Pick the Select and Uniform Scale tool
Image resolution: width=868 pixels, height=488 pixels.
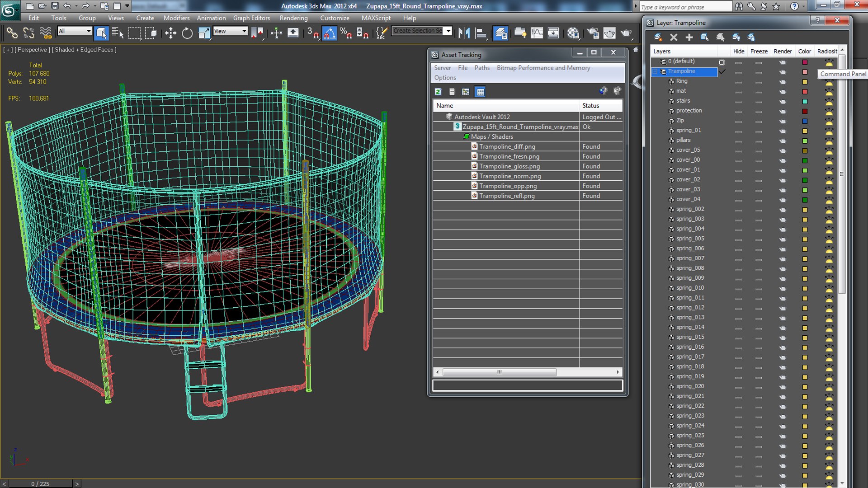(204, 33)
